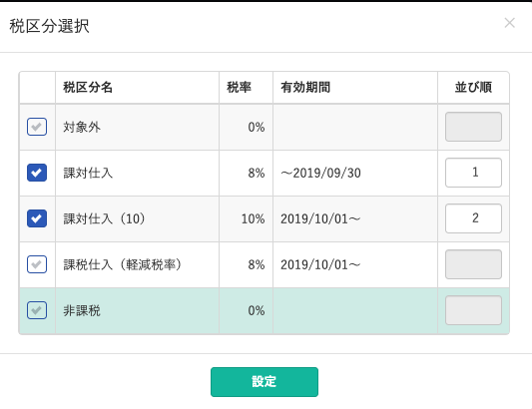Tick the 非課税 checkbox
532x409 pixels.
[x=37, y=310]
